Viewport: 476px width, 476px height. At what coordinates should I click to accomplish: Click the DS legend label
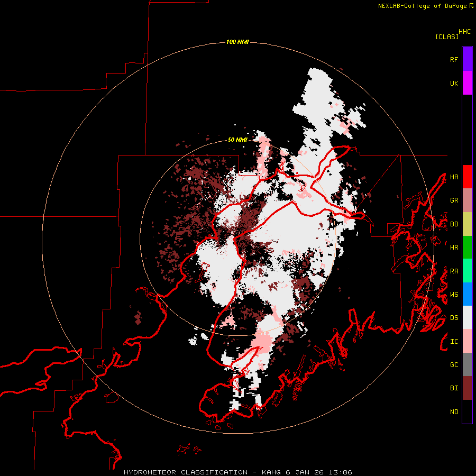(x=454, y=318)
